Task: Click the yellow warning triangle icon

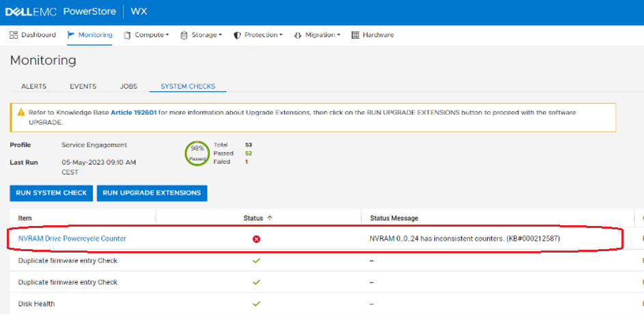Action: [x=21, y=113]
